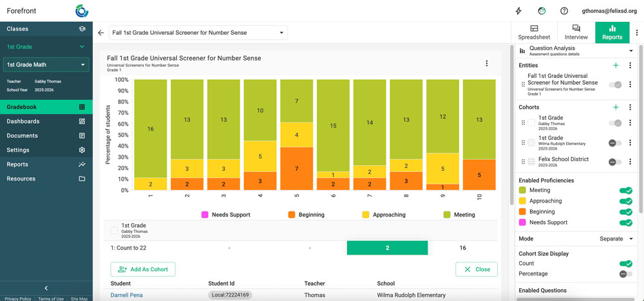
Task: Add a new cohort with plus icon
Action: coord(616,107)
